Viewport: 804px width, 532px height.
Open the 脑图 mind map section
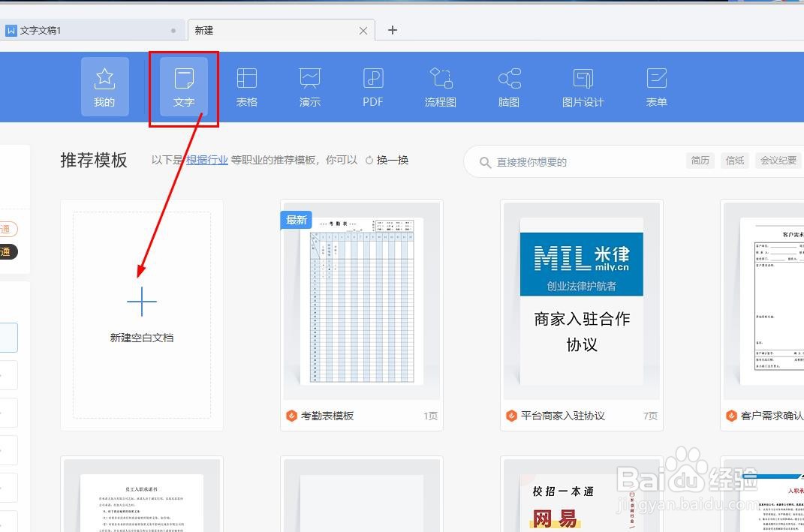pos(509,86)
